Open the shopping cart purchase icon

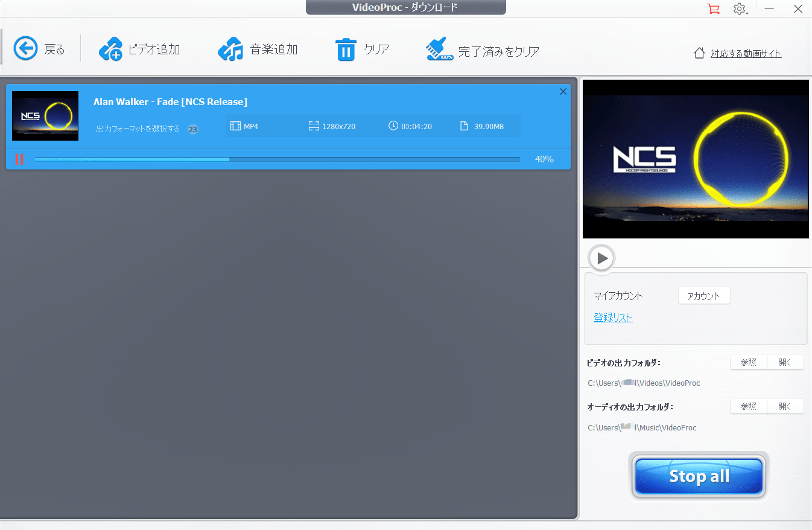point(713,9)
